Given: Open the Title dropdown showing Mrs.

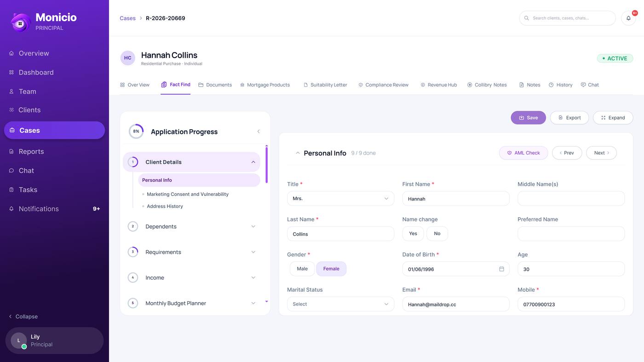Looking at the screenshot, I should [x=340, y=199].
